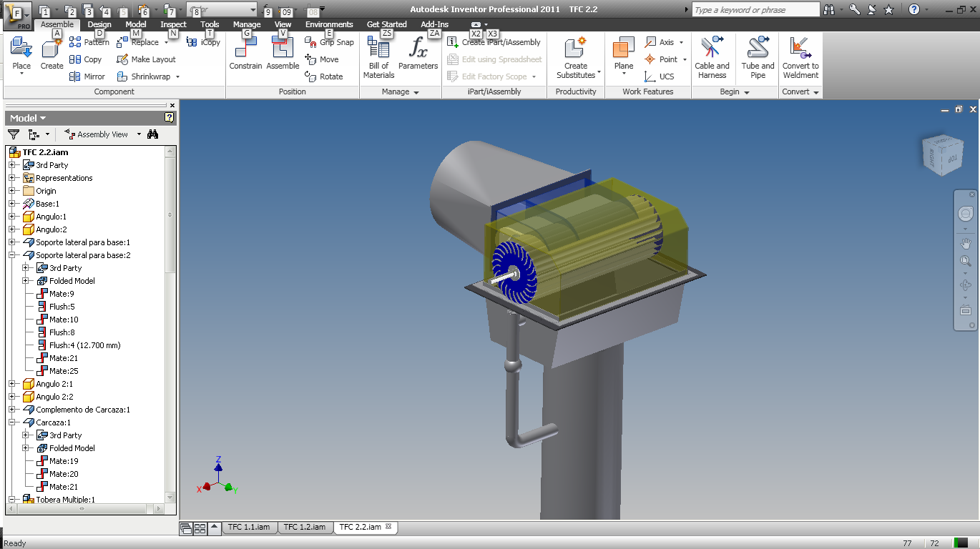Open the Manage panel dropdown arrow
Screen dimensions: 980x549
tap(416, 92)
